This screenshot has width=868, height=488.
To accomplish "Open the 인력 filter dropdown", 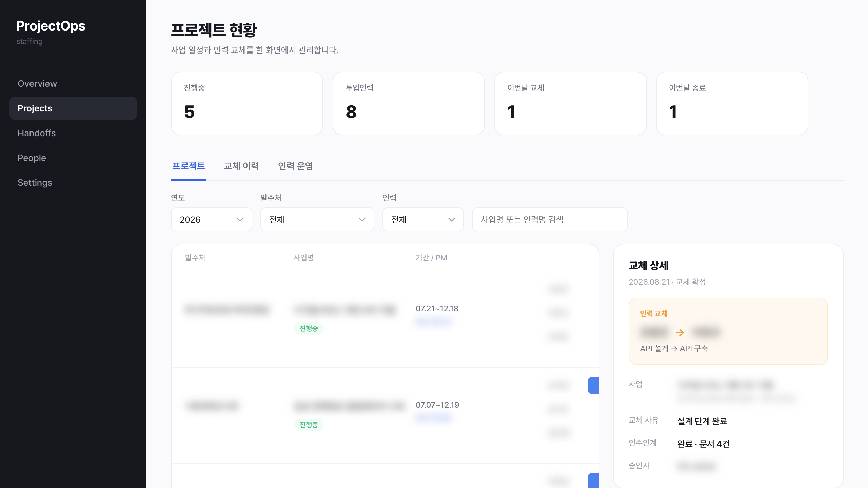I will 423,220.
